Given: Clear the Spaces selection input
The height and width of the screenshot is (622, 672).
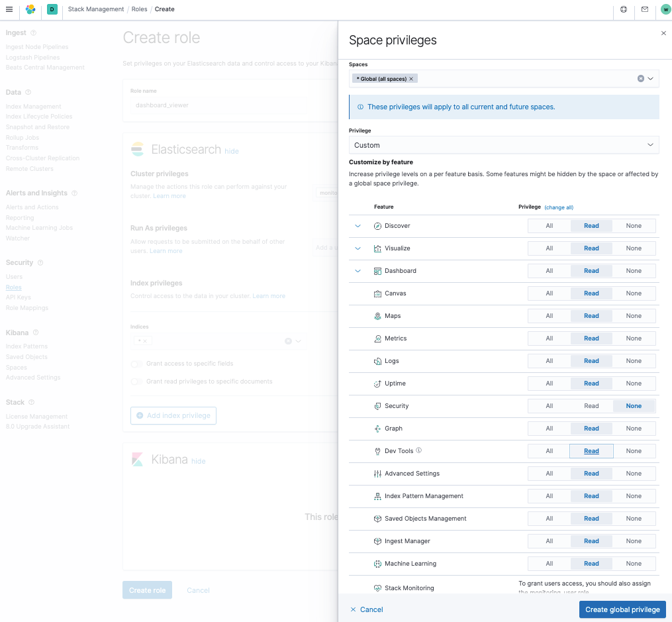Looking at the screenshot, I should coord(641,78).
